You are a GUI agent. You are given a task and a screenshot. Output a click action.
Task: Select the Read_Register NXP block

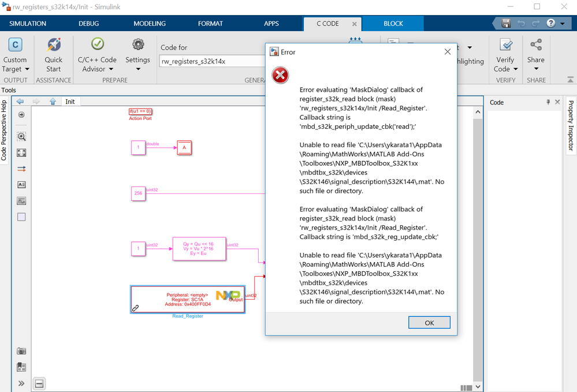pyautogui.click(x=188, y=299)
